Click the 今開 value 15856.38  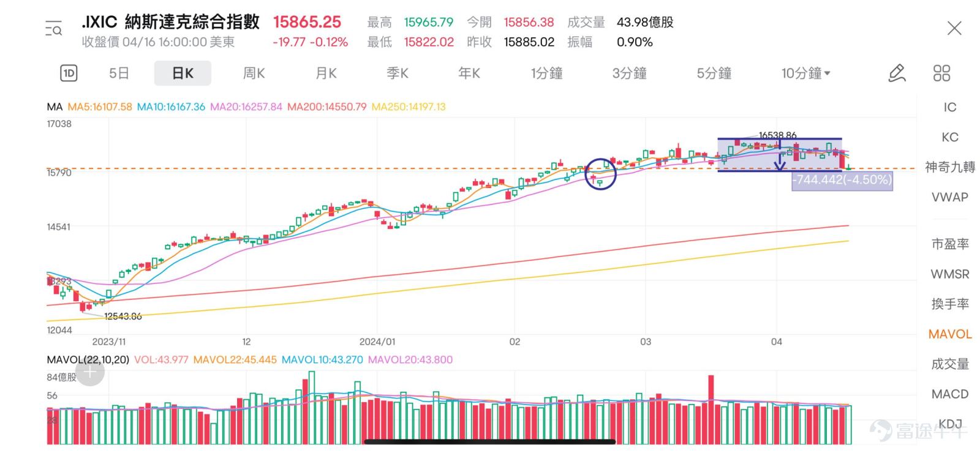click(x=529, y=23)
